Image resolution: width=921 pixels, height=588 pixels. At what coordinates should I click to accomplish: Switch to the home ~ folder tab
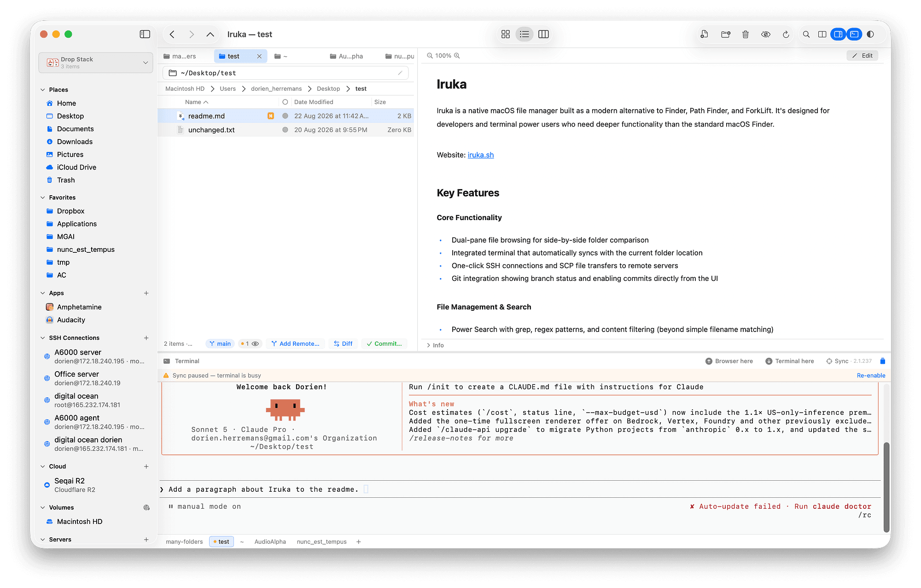coord(281,56)
